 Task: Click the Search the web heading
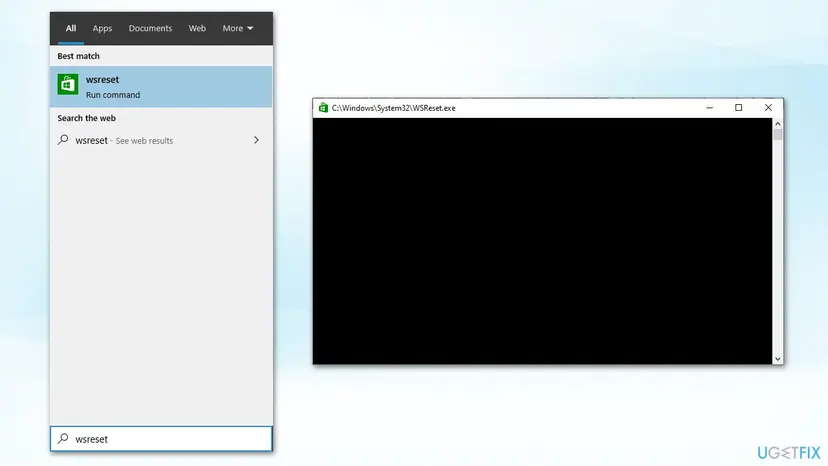pyautogui.click(x=87, y=118)
